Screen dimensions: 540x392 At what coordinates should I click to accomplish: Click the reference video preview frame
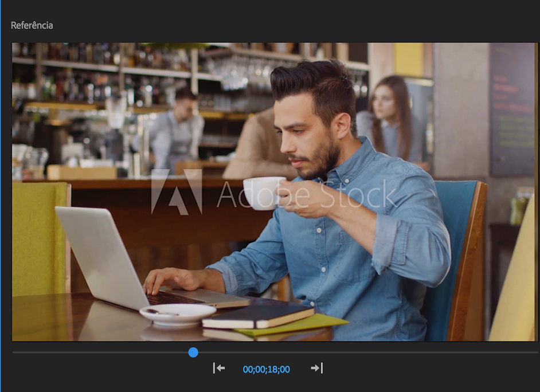click(x=275, y=191)
